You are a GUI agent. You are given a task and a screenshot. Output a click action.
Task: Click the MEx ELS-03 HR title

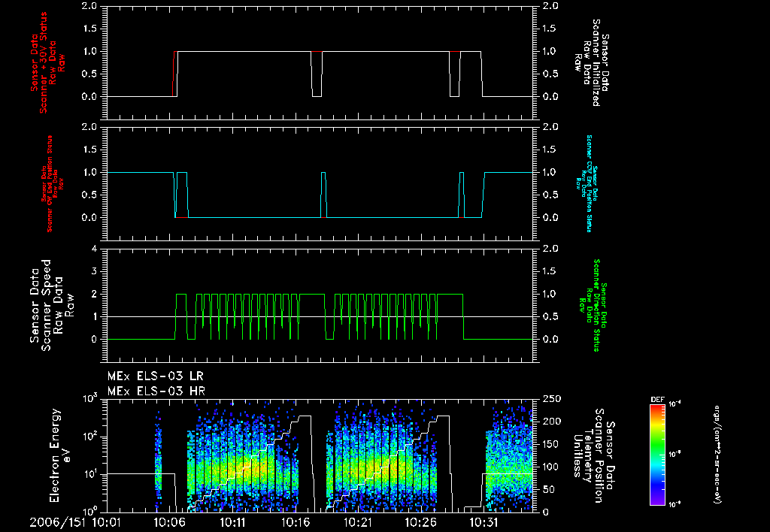(156, 391)
